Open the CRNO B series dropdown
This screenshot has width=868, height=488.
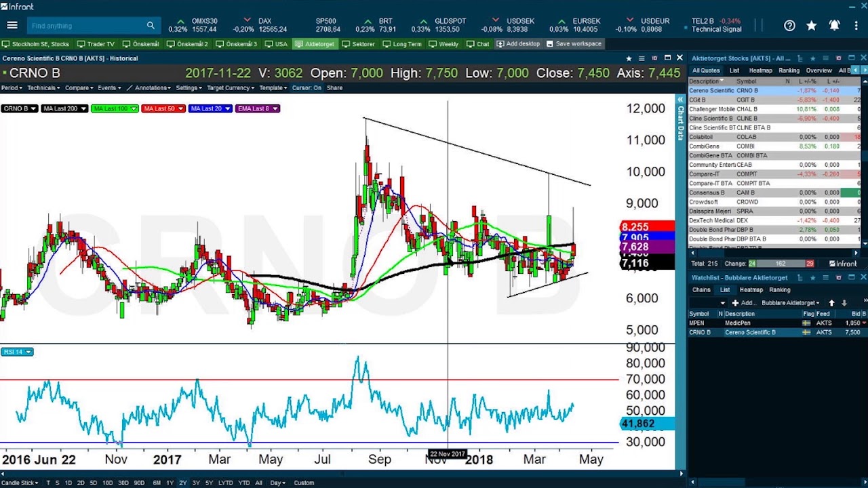pos(20,108)
